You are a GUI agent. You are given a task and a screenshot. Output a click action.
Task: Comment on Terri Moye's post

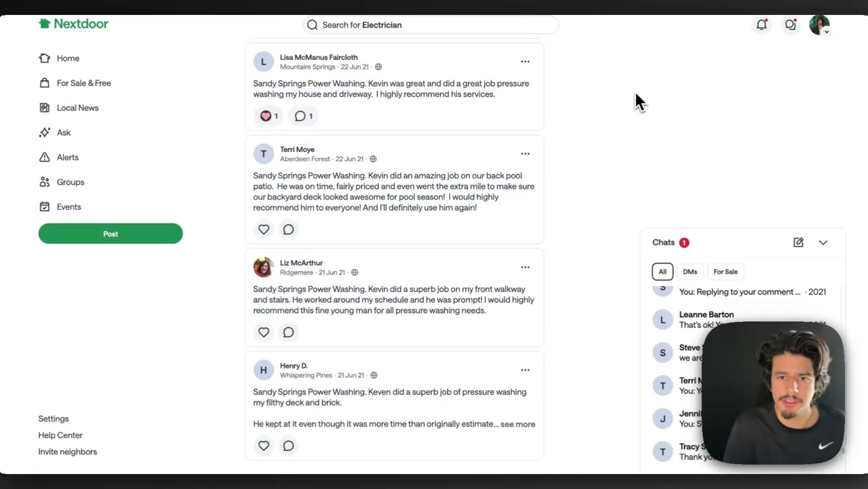tap(289, 230)
